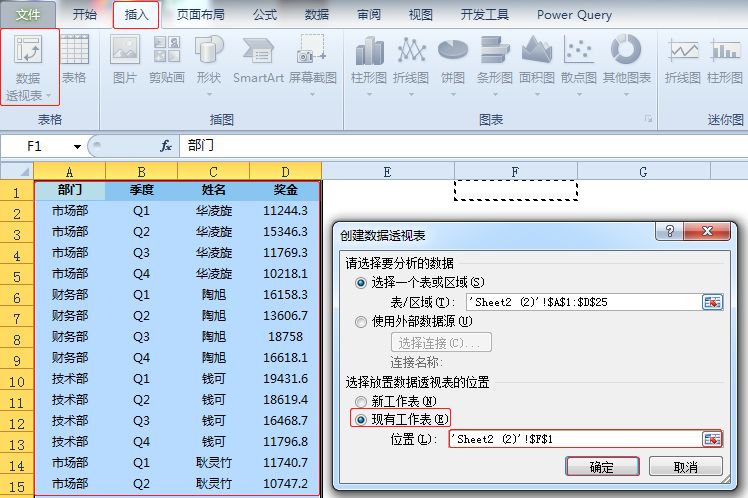
Task: Select 'Use external data source' radio option
Action: click(362, 321)
